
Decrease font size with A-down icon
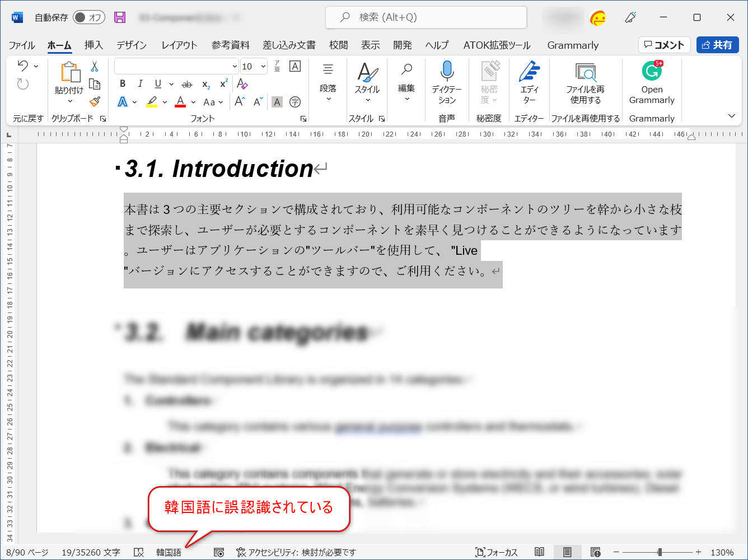[x=258, y=102]
